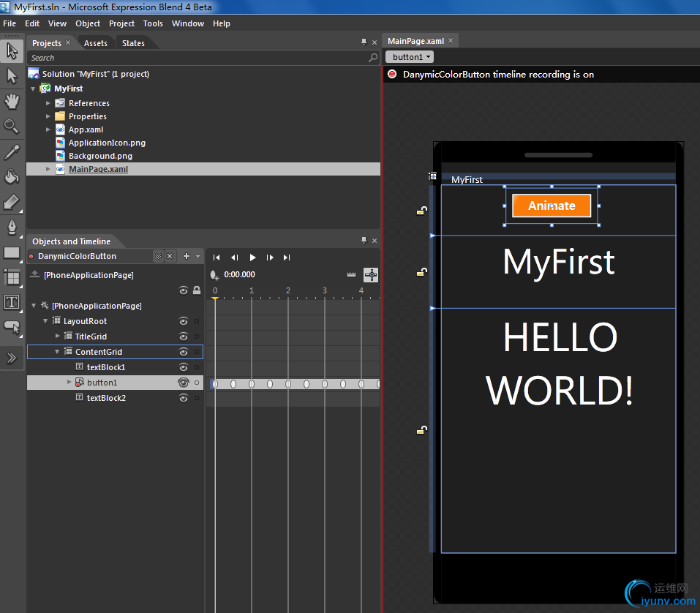Image resolution: width=700 pixels, height=613 pixels.
Task: Toggle visibility of textBlock2
Action: (184, 398)
